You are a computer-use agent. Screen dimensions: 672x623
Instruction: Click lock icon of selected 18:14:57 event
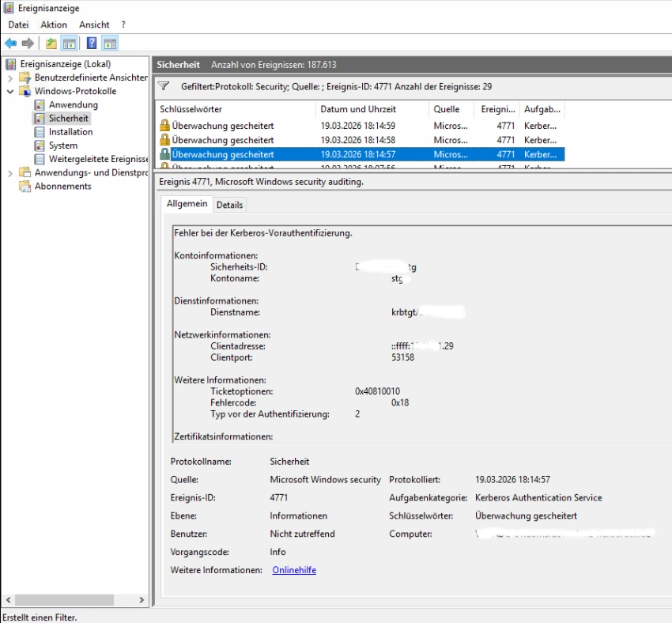coord(164,154)
